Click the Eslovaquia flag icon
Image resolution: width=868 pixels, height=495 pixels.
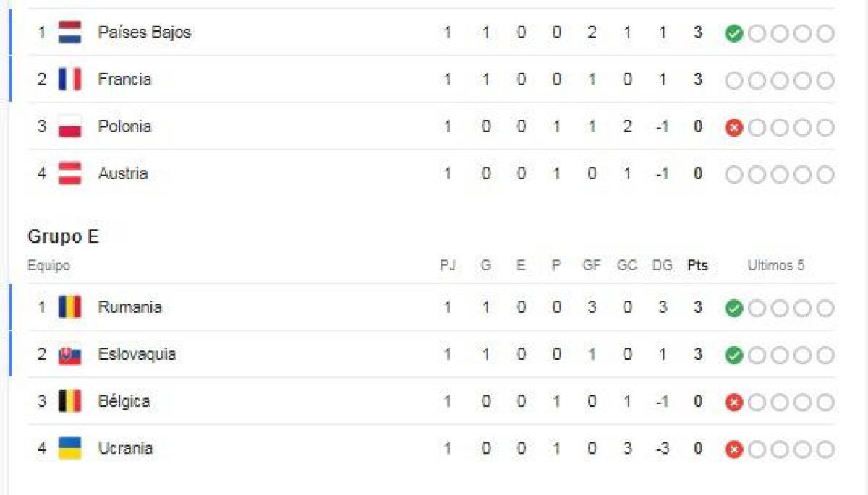69,354
